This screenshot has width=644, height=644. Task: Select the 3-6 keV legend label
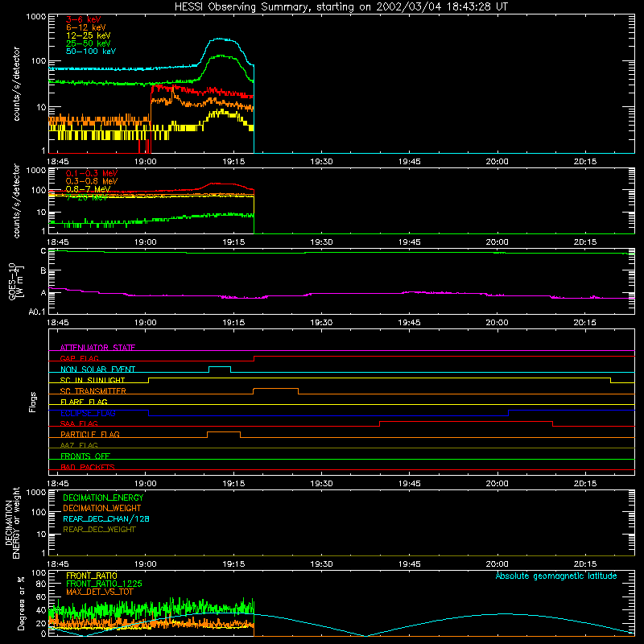pyautogui.click(x=83, y=19)
